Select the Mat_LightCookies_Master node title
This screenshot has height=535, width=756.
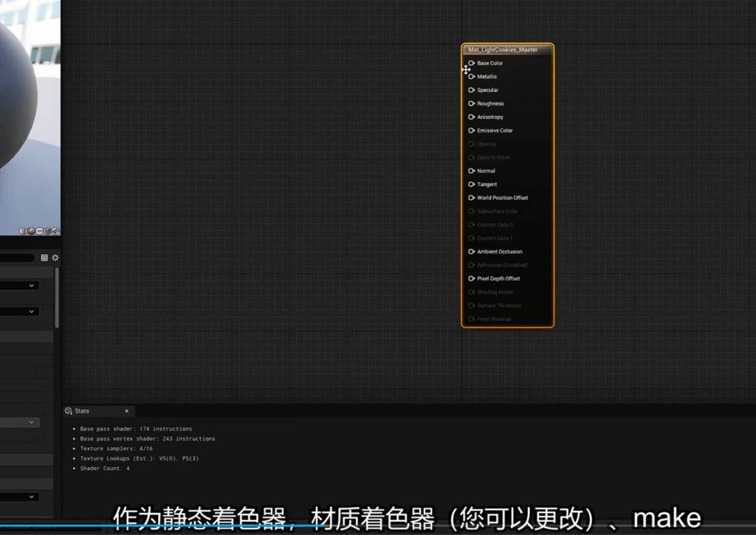click(503, 50)
